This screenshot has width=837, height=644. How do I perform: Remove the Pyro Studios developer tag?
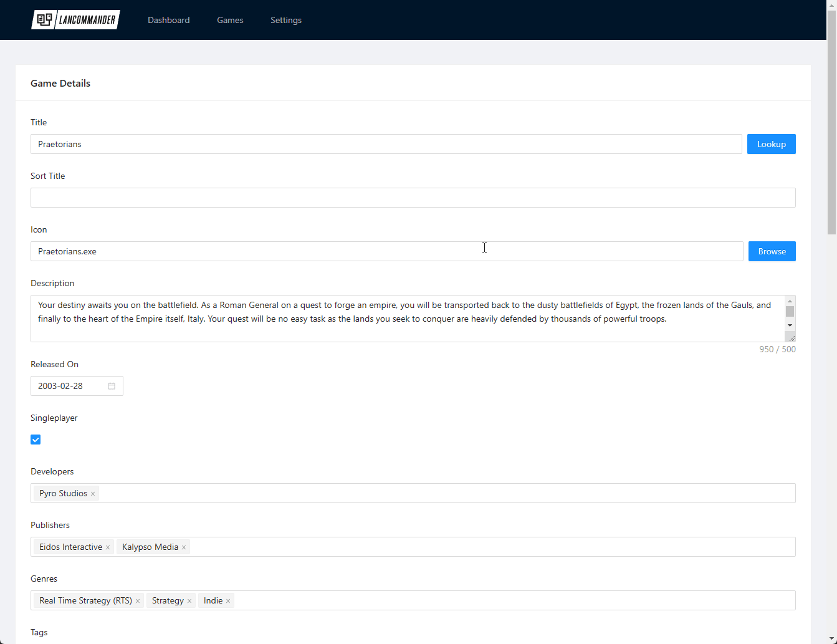pos(93,494)
